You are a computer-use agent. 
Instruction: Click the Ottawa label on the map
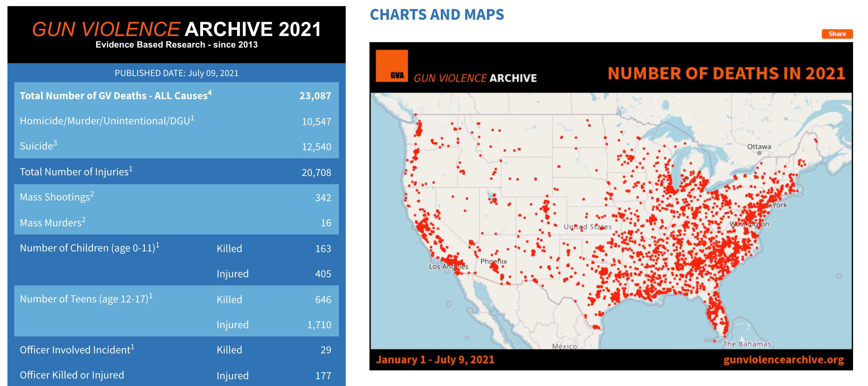click(x=759, y=147)
